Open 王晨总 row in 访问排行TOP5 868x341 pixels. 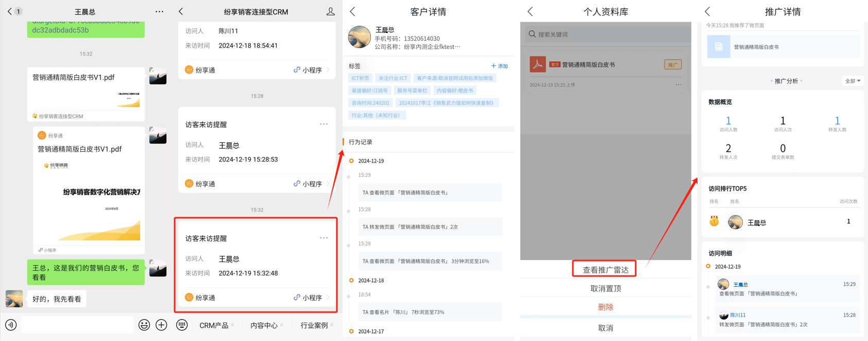[783, 222]
